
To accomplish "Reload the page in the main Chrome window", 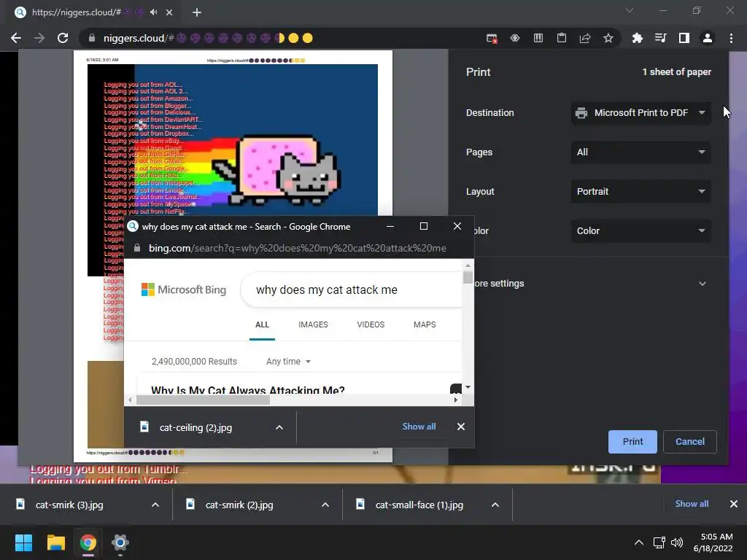I will coord(63,38).
